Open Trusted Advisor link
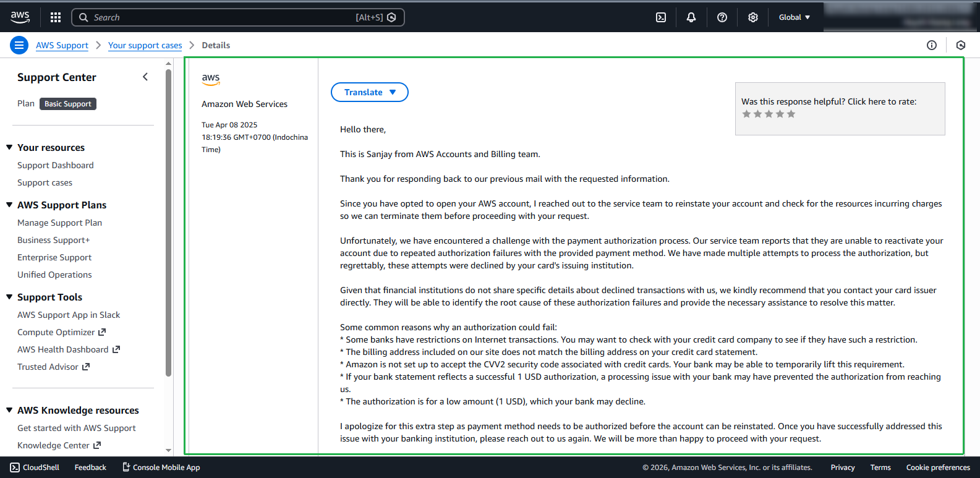This screenshot has height=478, width=980. pos(48,367)
